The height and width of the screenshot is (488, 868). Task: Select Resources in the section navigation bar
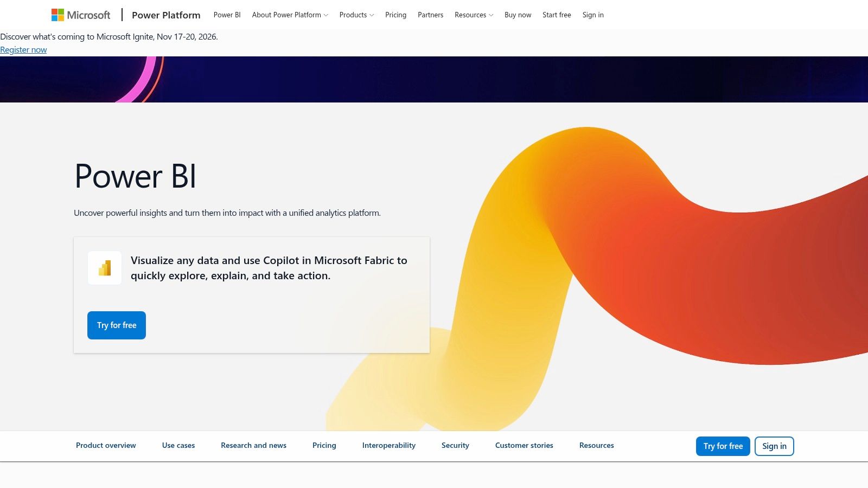597,446
